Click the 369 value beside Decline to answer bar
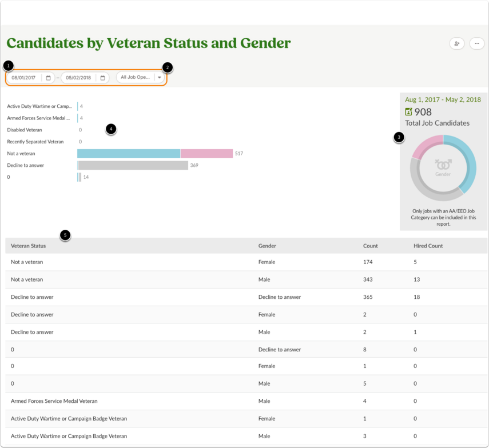This screenshot has width=489, height=448. coord(194,165)
